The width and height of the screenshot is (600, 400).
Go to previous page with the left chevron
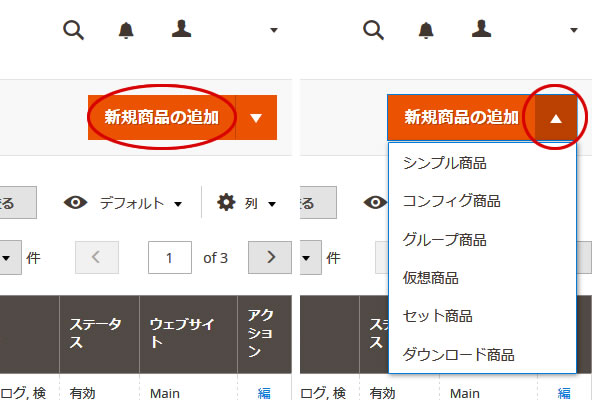pyautogui.click(x=96, y=258)
